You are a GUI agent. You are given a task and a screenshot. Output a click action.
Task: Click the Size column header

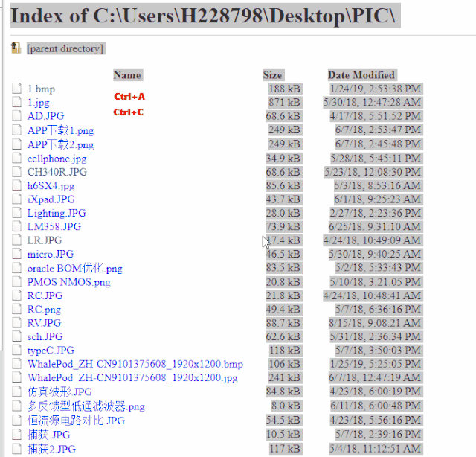point(272,75)
